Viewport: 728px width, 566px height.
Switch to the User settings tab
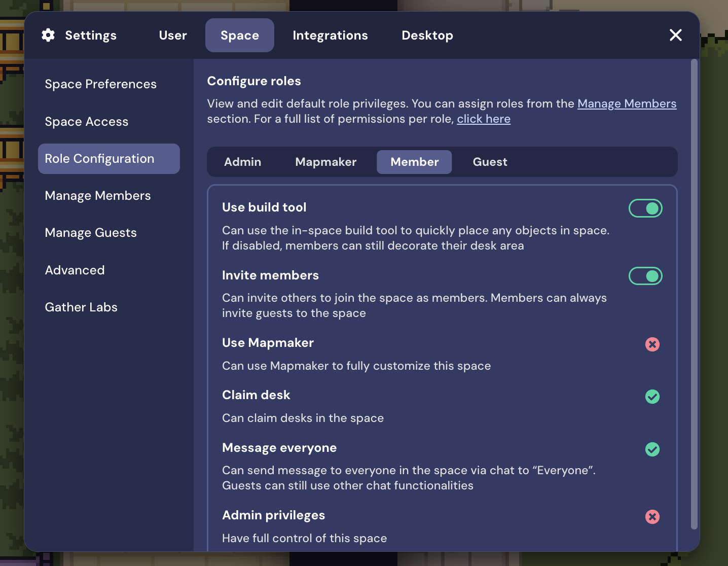(x=173, y=36)
